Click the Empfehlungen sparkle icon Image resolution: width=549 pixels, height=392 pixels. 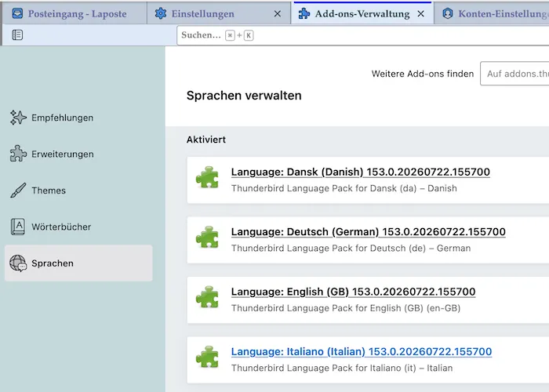(18, 118)
